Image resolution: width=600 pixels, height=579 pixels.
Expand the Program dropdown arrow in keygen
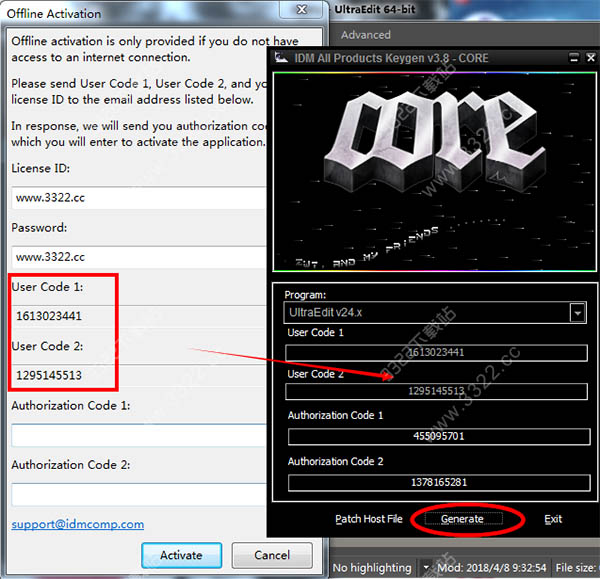tap(577, 313)
